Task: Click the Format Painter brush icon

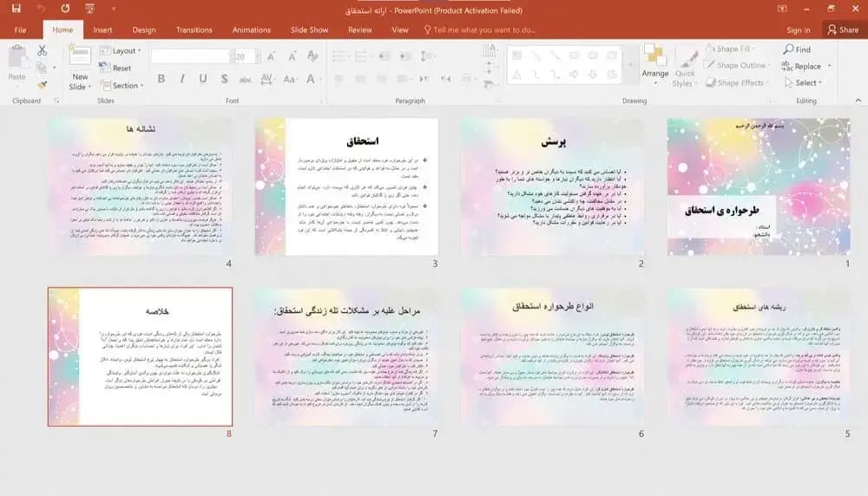Action: coord(42,85)
